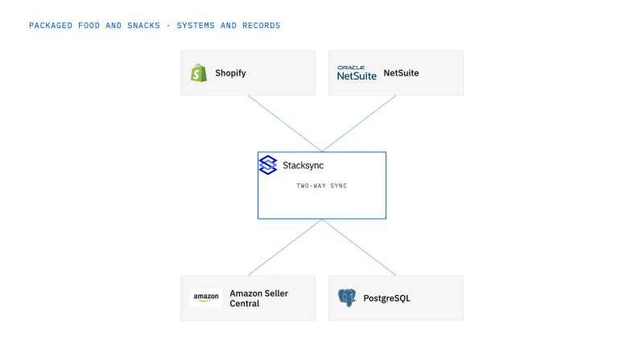Screen dimensions: 644x362
Task: Click the PostgreSQL elephant logo
Action: pos(347,298)
